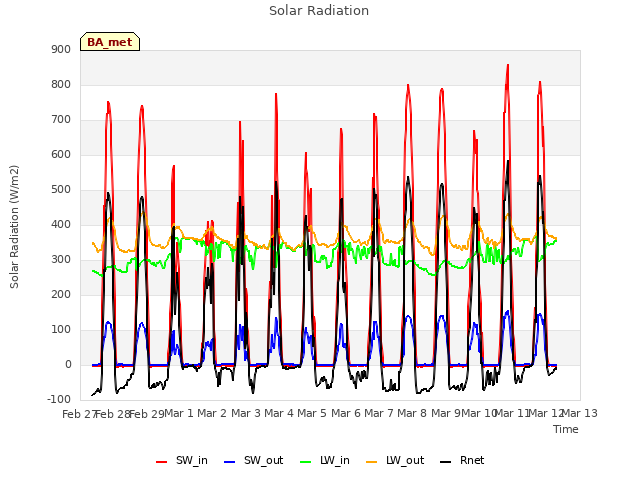Image resolution: width=640 pixels, height=480 pixels.
Task: Click the Mar 13 x-axis date label
Action: pyautogui.click(x=580, y=413)
